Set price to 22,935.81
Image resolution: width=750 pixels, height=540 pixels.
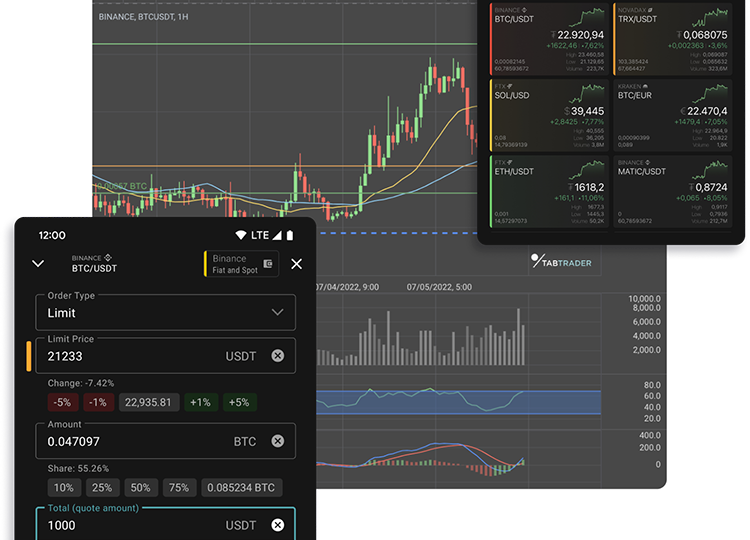tap(149, 402)
